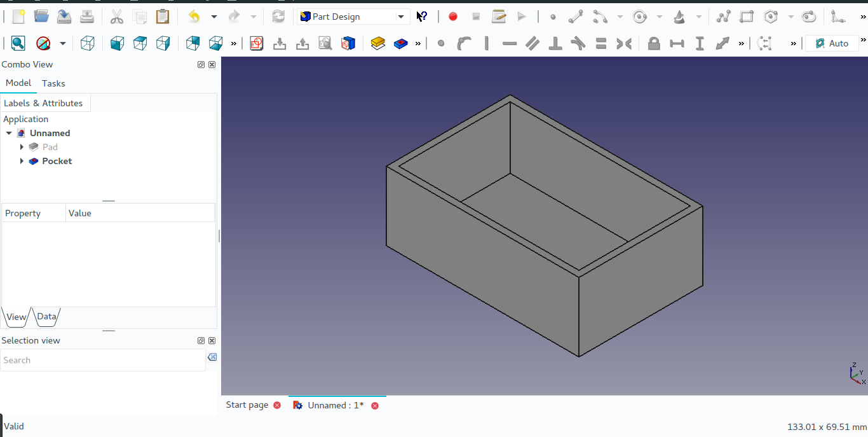This screenshot has width=868, height=437.
Task: Switch to the Tasks tab
Action: point(53,83)
